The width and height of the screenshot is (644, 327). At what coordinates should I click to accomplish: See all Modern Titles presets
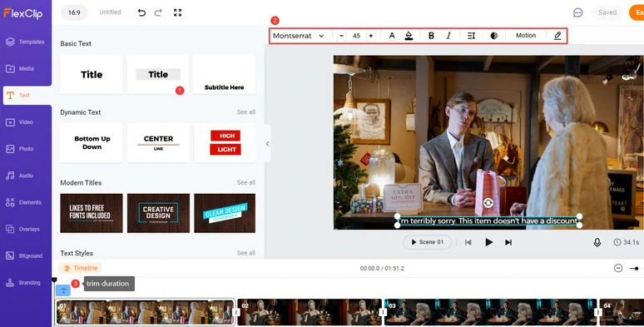pos(246,182)
